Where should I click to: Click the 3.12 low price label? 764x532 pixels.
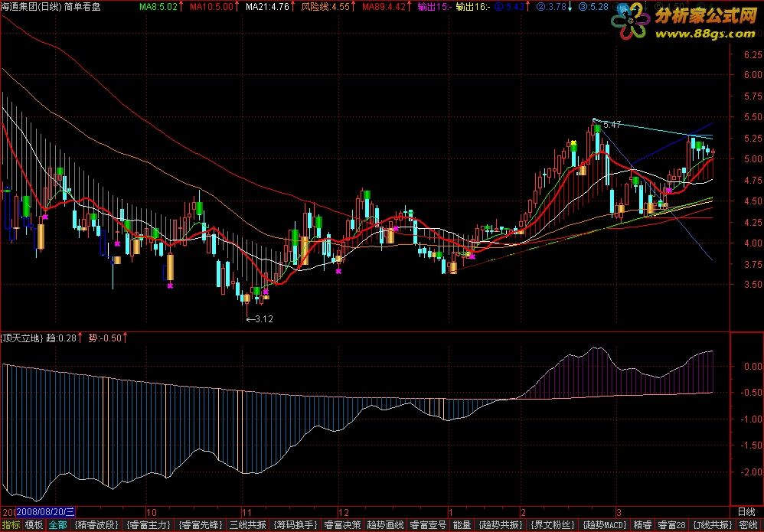(264, 319)
